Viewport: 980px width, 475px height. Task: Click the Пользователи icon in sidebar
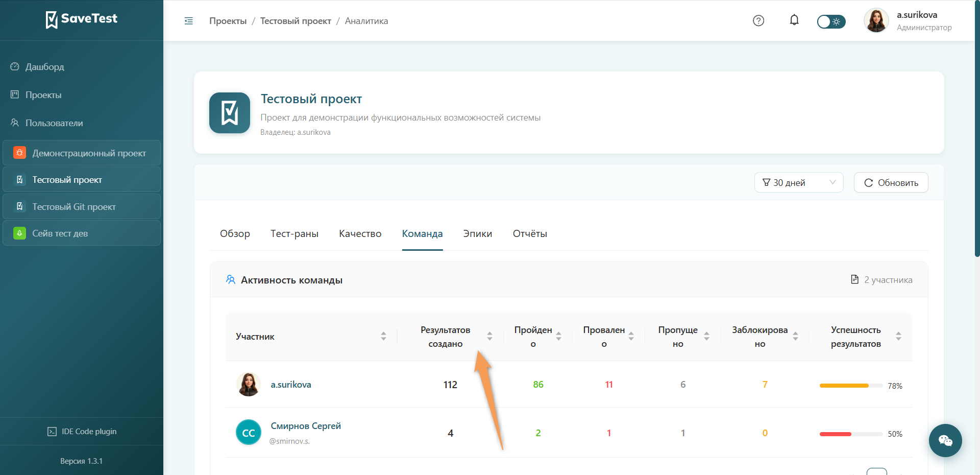(x=15, y=123)
